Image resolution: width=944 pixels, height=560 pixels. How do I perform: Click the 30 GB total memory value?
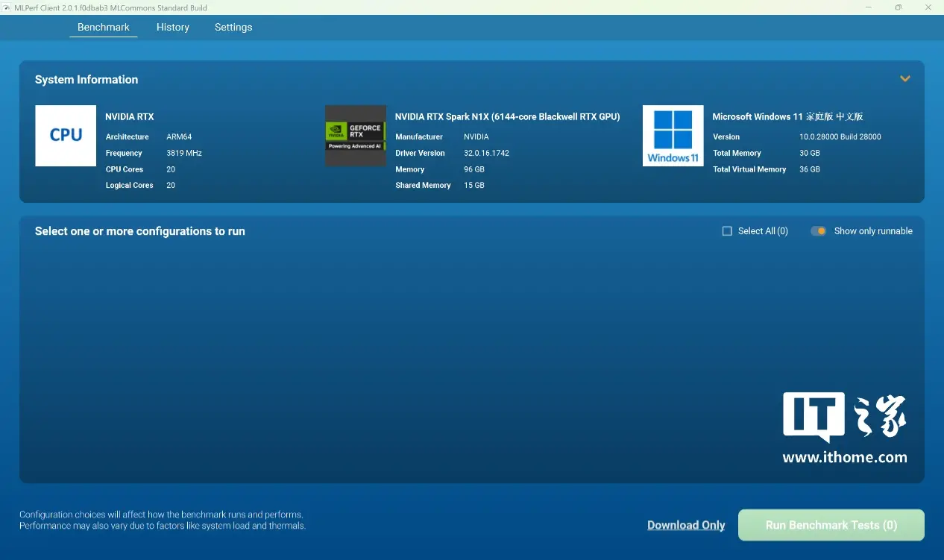click(x=810, y=153)
